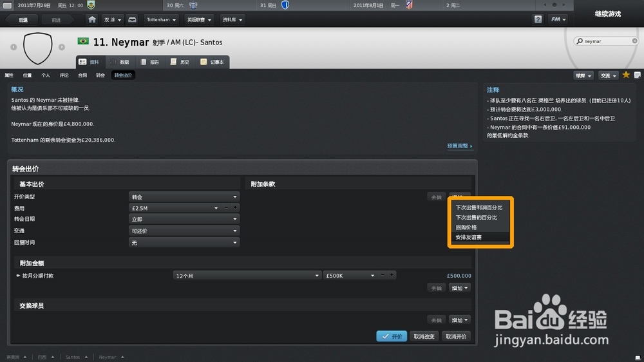
Task: Switch to the 报告 reports tab
Action: (150, 62)
